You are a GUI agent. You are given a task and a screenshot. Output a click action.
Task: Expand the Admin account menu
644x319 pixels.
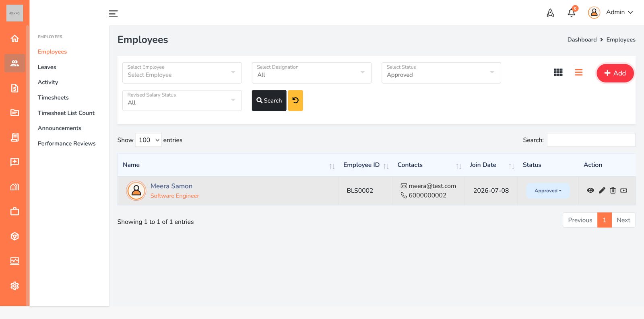pos(619,12)
